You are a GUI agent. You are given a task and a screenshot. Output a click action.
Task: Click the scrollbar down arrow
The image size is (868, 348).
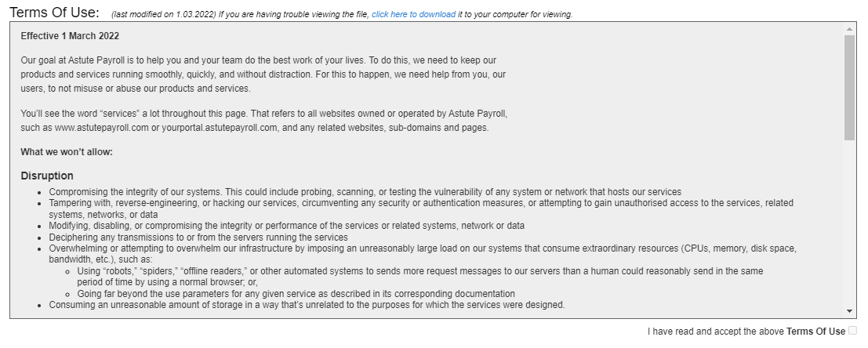click(850, 312)
